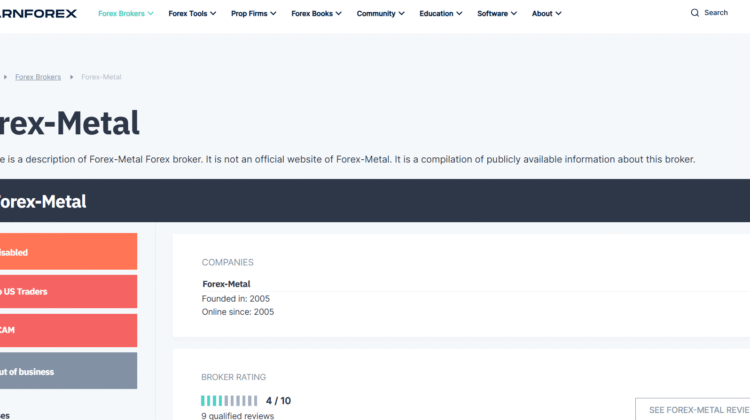The width and height of the screenshot is (750, 420).
Task: Open the Software menu
Action: [497, 13]
